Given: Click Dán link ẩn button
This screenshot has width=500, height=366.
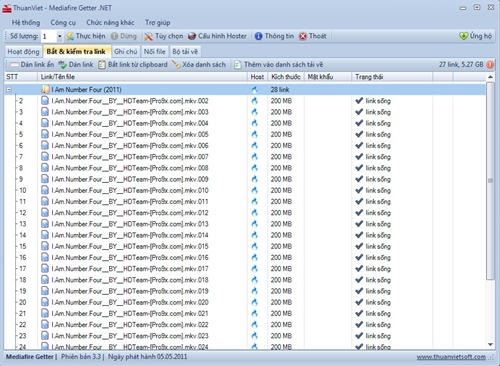Looking at the screenshot, I should tap(32, 64).
